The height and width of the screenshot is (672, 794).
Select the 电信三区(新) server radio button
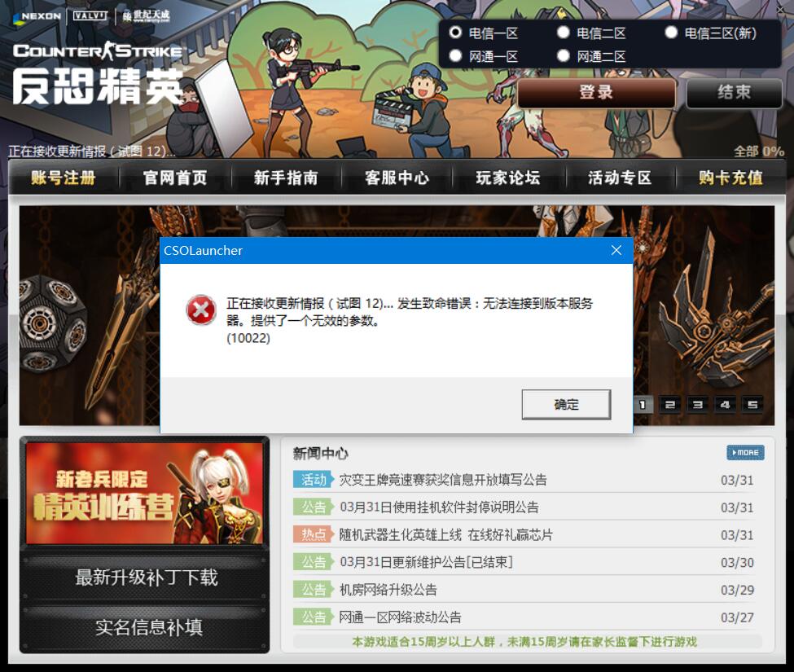coord(672,33)
